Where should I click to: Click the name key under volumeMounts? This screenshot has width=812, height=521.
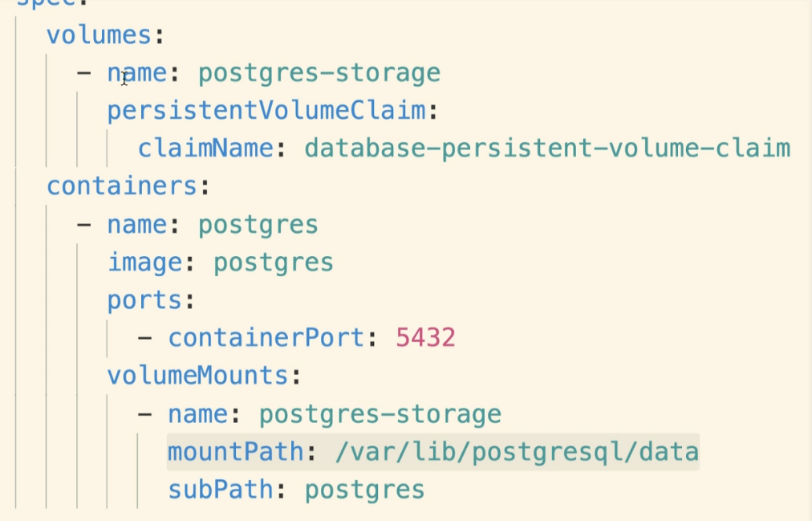[198, 414]
